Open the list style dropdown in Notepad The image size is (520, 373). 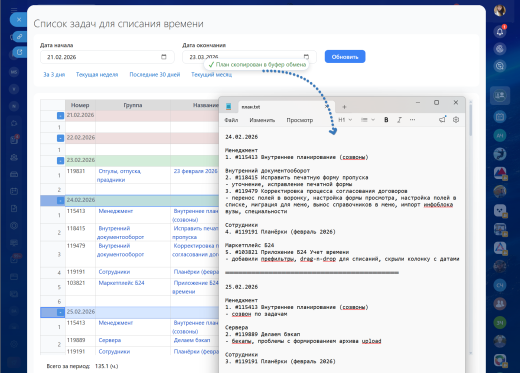click(x=368, y=120)
